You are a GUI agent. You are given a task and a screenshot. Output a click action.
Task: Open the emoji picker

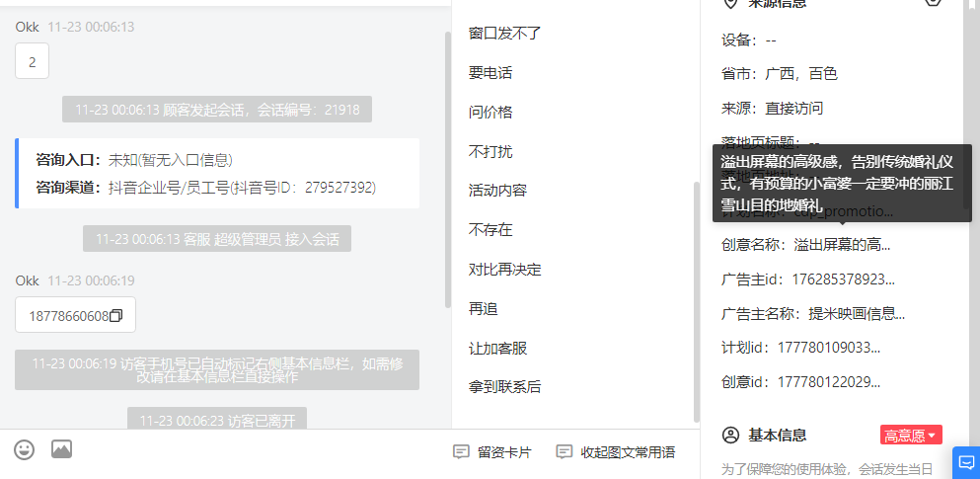point(25,449)
